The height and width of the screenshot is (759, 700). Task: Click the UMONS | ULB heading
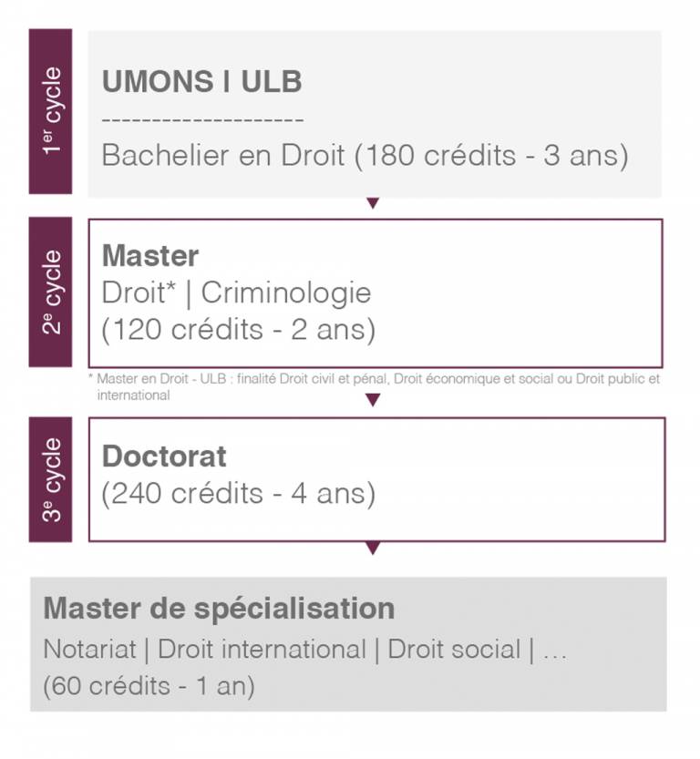201,81
